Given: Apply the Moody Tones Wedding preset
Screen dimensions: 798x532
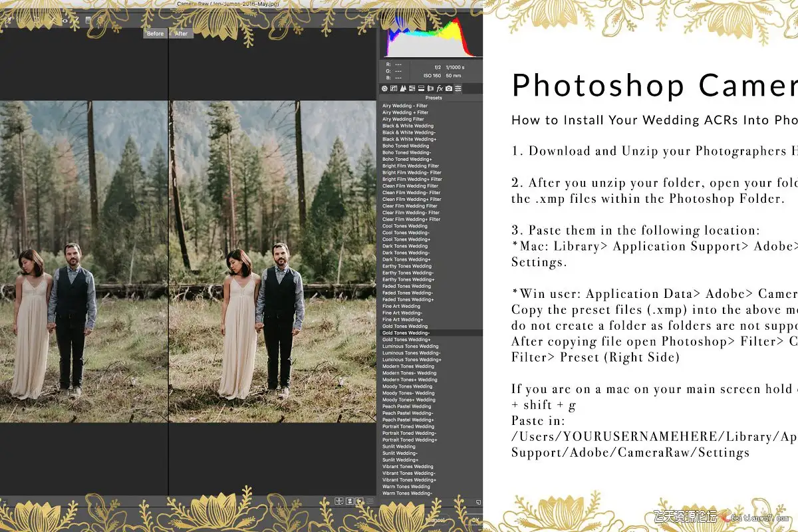Looking at the screenshot, I should (407, 386).
